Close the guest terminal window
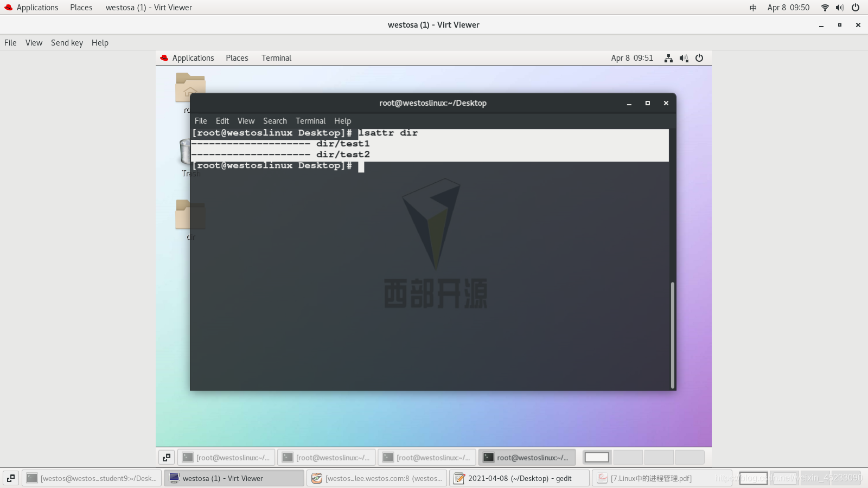Image resolution: width=868 pixels, height=488 pixels. (x=666, y=103)
